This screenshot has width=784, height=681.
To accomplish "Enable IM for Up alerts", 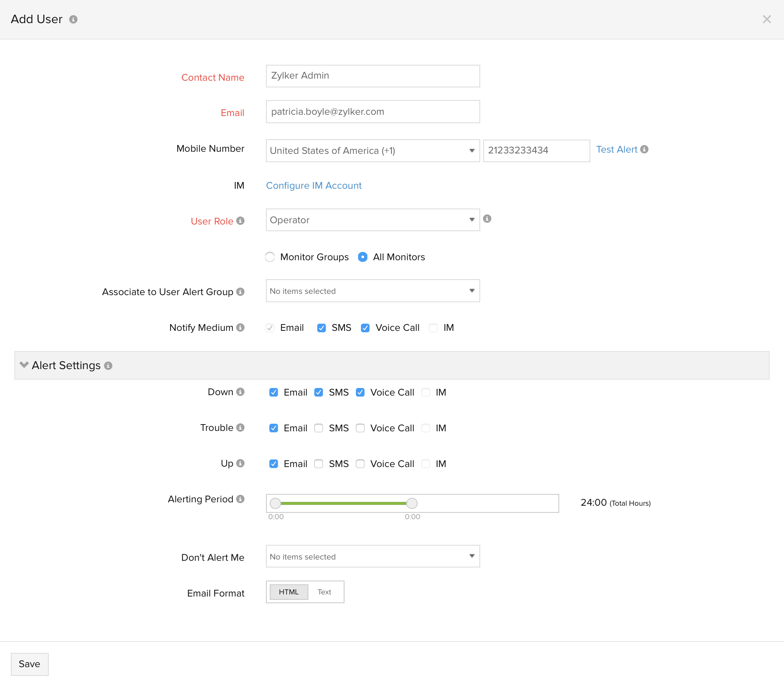I will point(426,464).
